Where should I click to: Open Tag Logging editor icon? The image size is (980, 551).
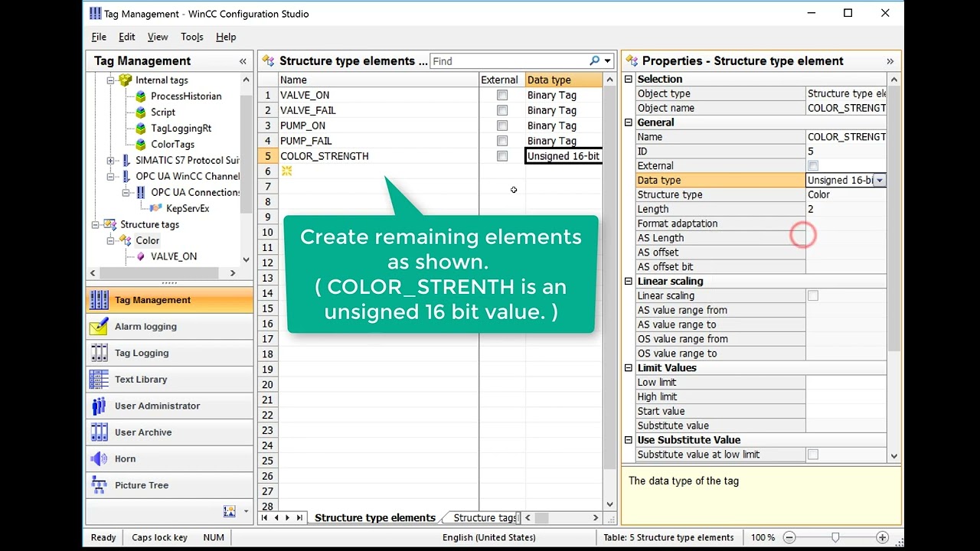coord(99,353)
